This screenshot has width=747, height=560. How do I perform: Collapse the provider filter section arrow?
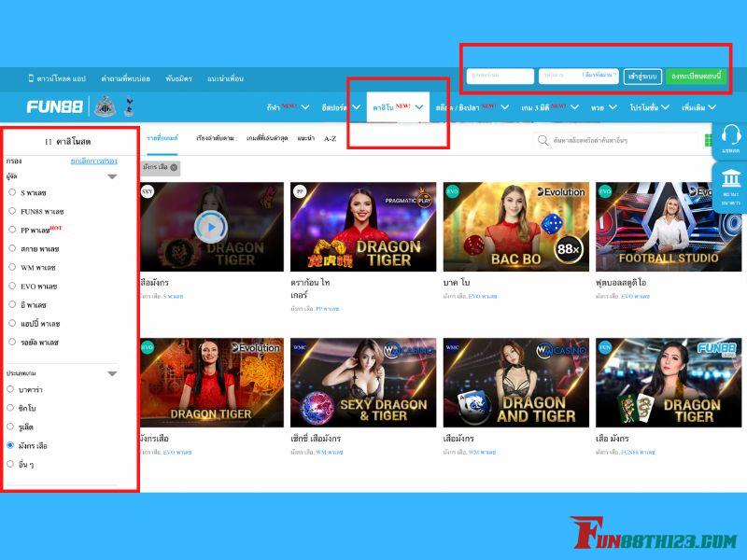pos(112,176)
